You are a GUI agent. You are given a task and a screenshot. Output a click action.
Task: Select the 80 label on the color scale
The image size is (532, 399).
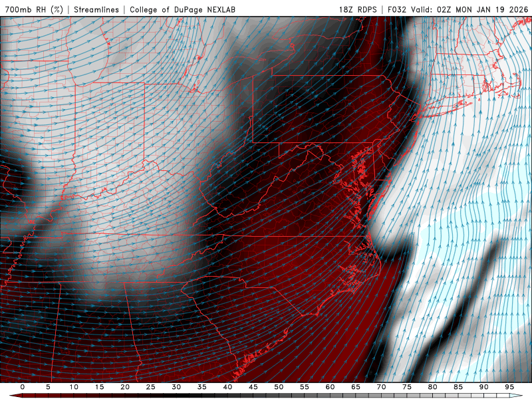tap(432, 387)
